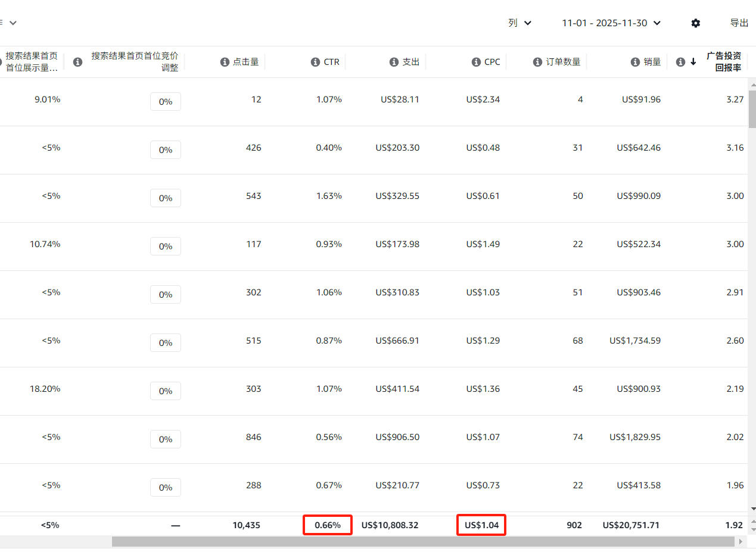Viewport: 756px width, 552px height.
Task: Expand the chevron dropdown at top left
Action: click(13, 23)
